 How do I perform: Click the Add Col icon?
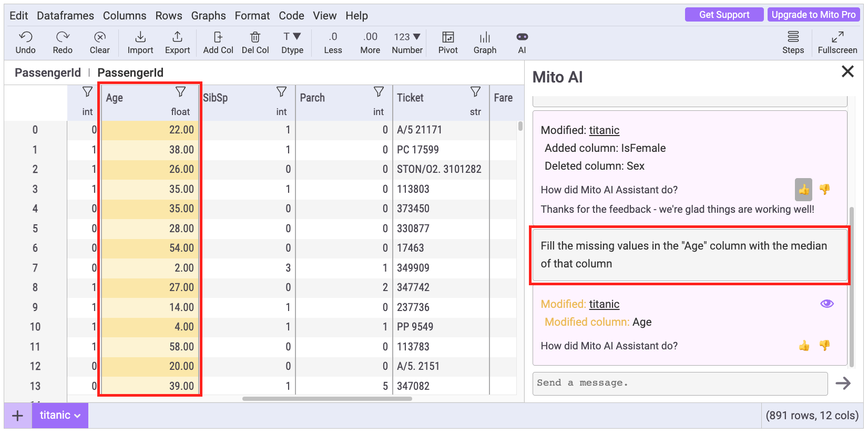click(218, 37)
